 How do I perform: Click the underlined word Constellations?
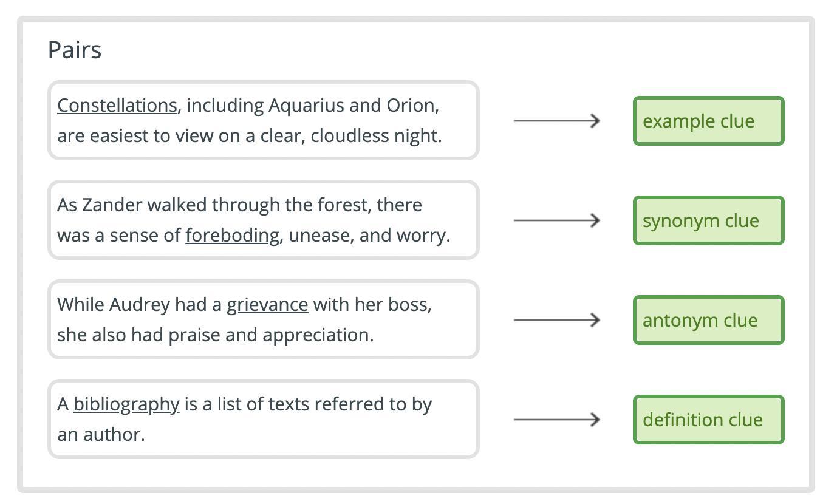click(x=117, y=106)
